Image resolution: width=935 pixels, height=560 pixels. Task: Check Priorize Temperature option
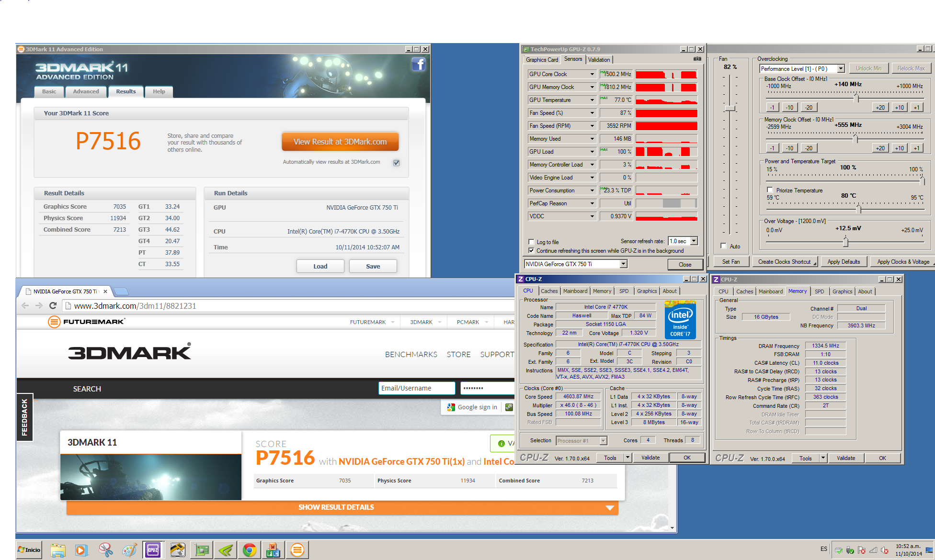tap(770, 190)
